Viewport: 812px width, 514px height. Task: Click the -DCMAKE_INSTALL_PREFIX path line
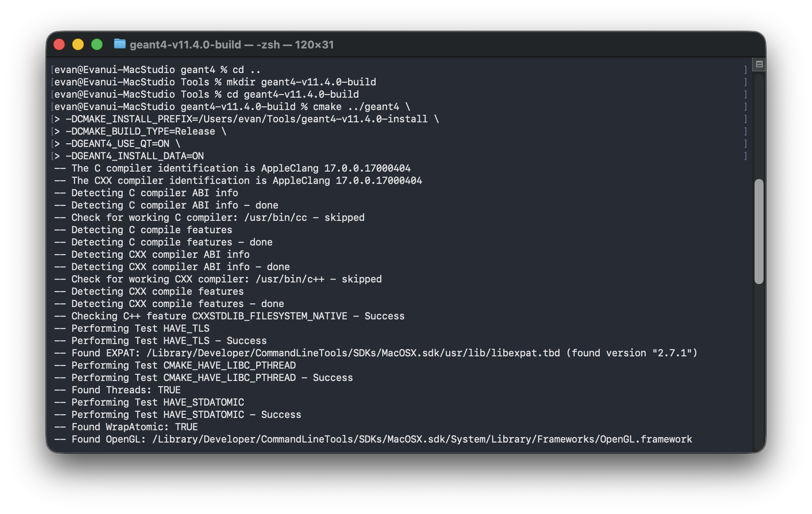coord(246,119)
